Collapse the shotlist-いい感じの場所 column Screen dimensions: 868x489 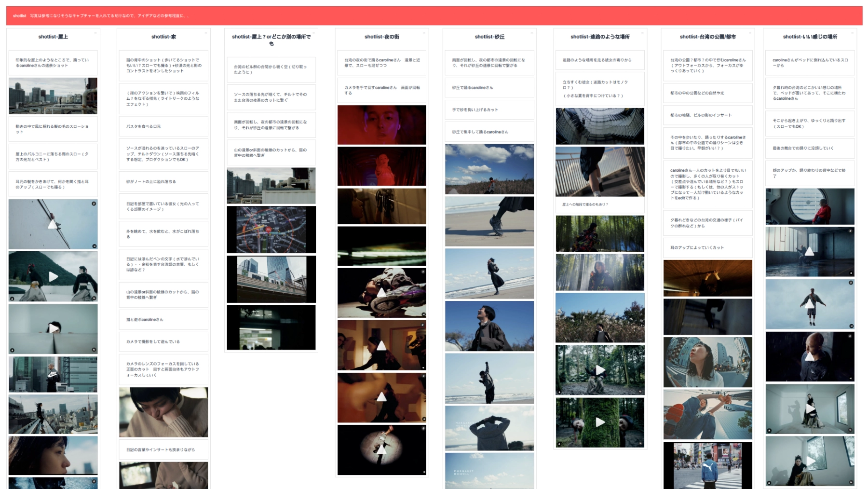[x=853, y=33]
